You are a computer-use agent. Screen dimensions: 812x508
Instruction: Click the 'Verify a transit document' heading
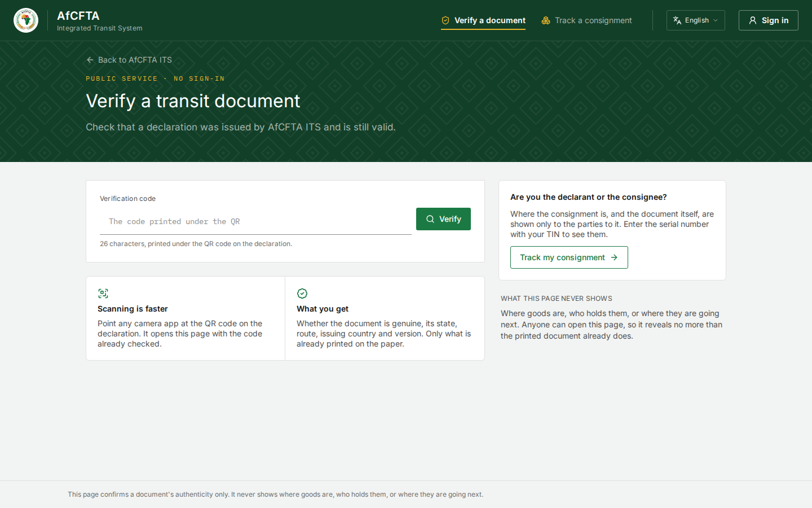point(193,101)
